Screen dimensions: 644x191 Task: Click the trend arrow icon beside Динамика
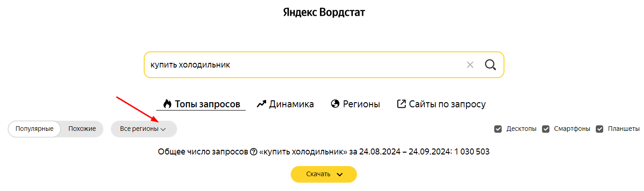click(261, 104)
